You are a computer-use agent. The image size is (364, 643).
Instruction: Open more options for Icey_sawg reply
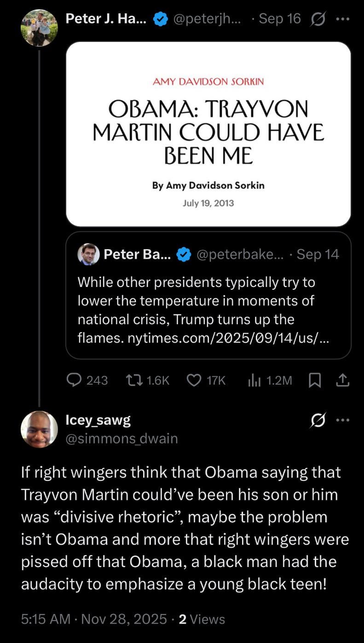(343, 420)
